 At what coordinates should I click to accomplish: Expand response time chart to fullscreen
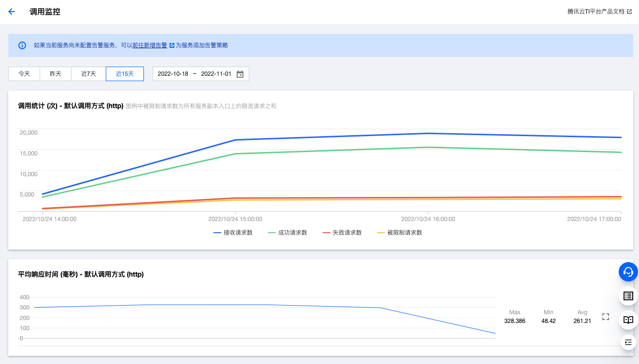coord(606,317)
